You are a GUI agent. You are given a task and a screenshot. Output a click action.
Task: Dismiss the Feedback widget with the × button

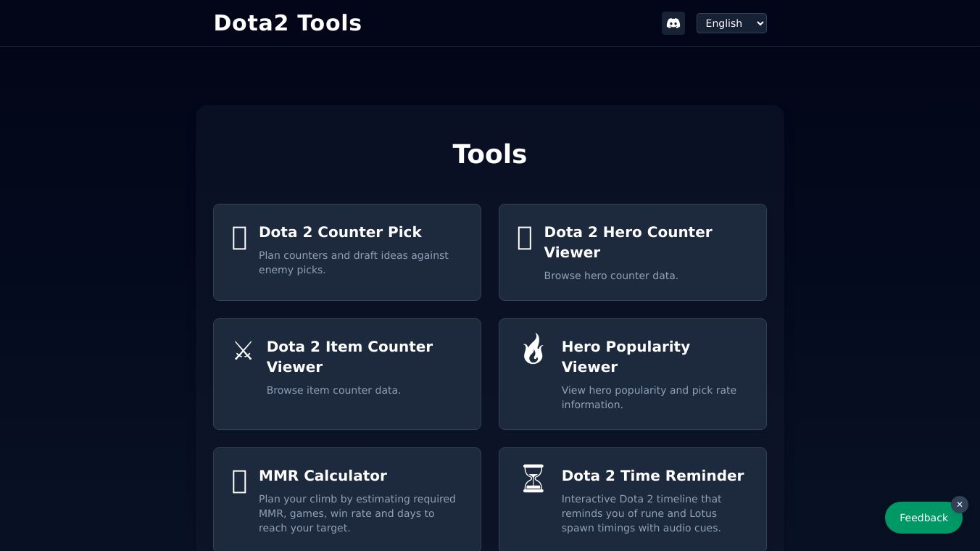[x=960, y=505]
